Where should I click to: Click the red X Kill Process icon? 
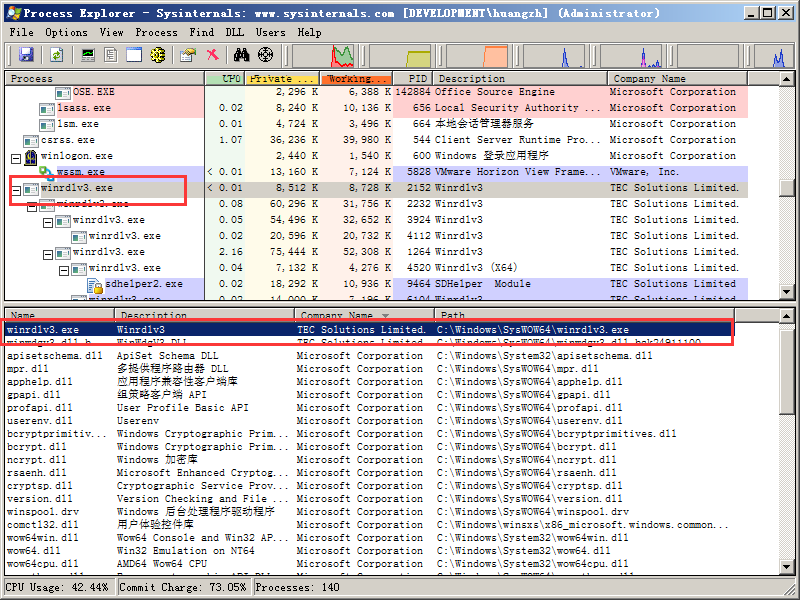pos(212,55)
